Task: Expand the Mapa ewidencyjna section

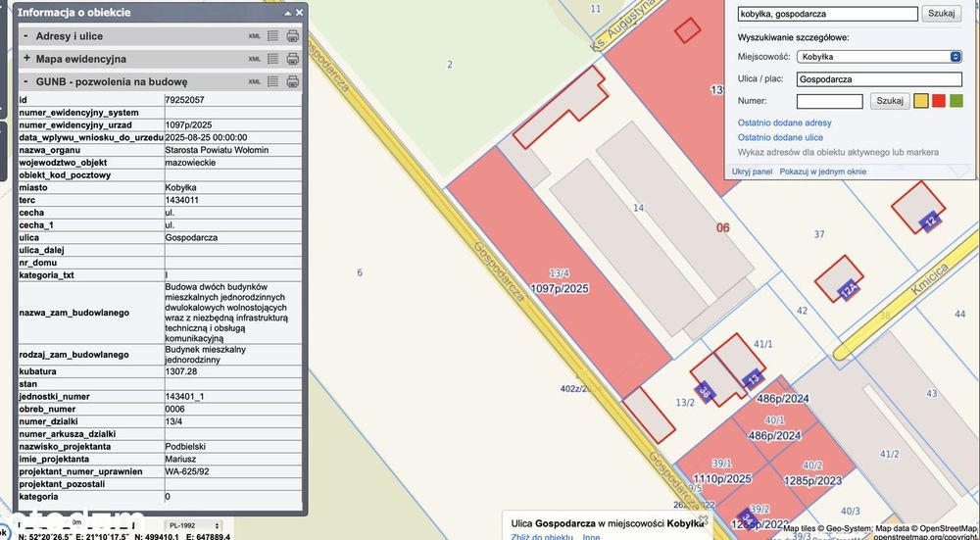Action: (x=26, y=59)
